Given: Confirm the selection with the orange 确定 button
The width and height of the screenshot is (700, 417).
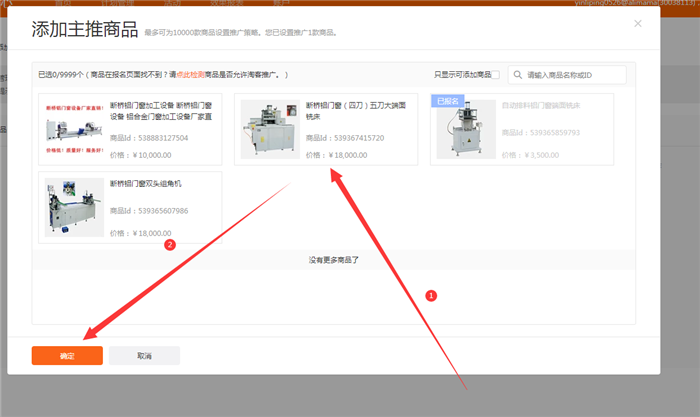Looking at the screenshot, I should [x=67, y=355].
